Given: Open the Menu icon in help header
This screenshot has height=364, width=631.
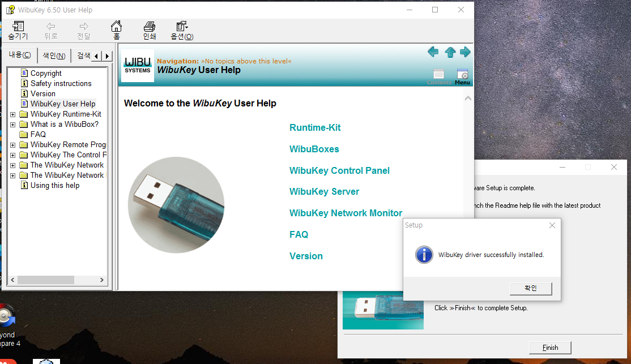Looking at the screenshot, I should [x=462, y=77].
